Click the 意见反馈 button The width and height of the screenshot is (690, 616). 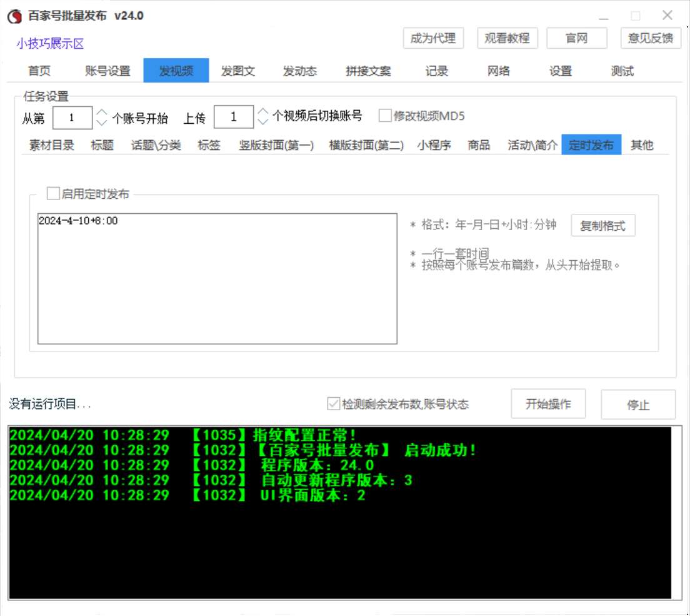[x=651, y=38]
